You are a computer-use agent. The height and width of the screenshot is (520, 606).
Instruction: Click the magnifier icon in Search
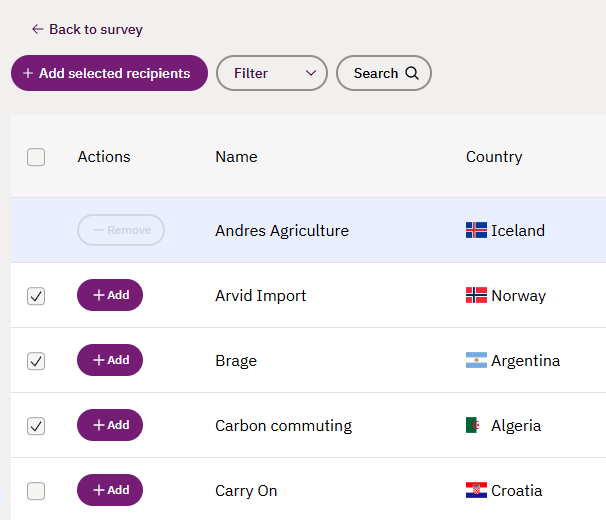tap(412, 73)
